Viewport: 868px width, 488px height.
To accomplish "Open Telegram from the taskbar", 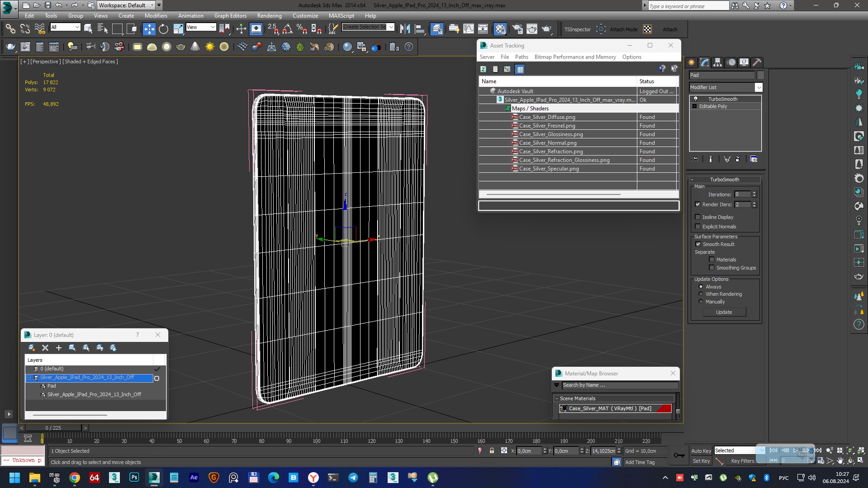I will [x=353, y=478].
